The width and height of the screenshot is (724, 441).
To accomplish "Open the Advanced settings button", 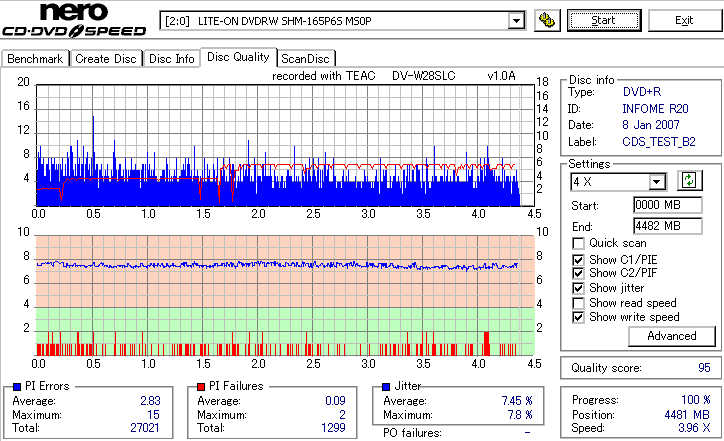I will pyautogui.click(x=671, y=336).
